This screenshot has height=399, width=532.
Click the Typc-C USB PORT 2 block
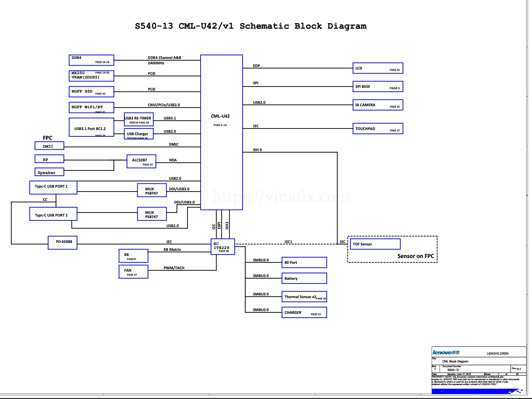53,214
